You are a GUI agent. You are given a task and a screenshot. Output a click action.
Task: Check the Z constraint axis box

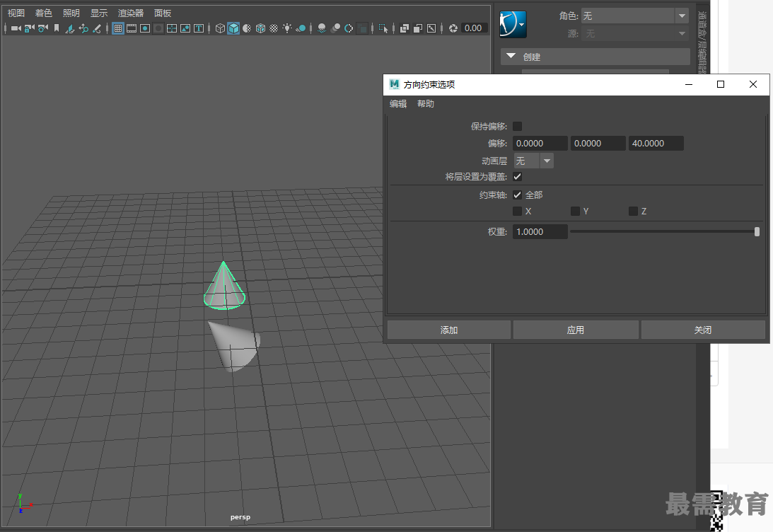[x=633, y=211]
